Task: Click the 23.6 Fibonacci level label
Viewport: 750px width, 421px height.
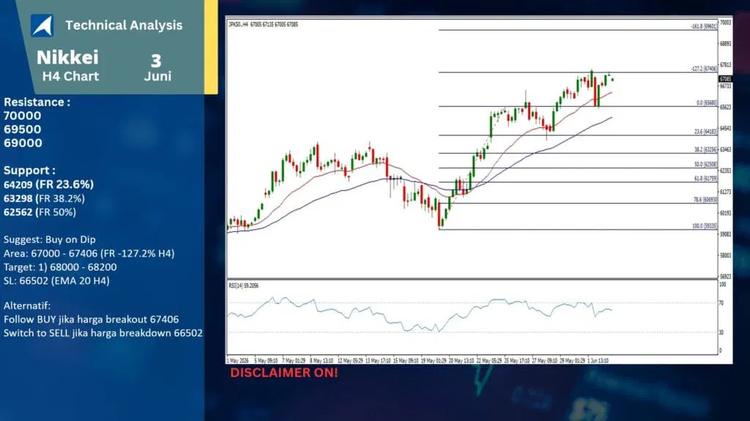Action: tap(706, 132)
